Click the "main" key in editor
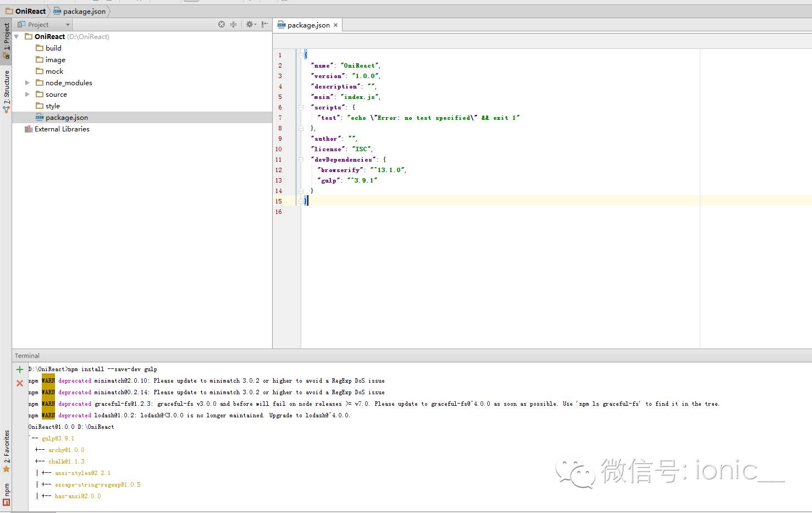This screenshot has width=812, height=513. (323, 97)
